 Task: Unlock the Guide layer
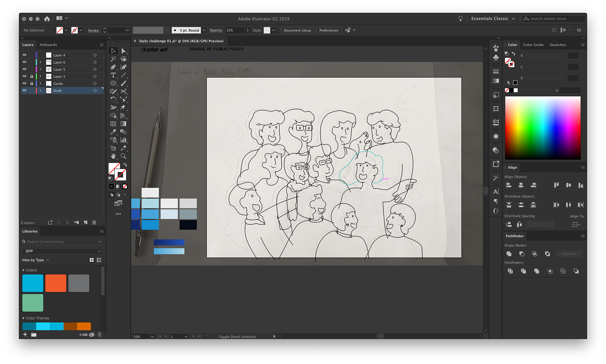click(x=32, y=83)
